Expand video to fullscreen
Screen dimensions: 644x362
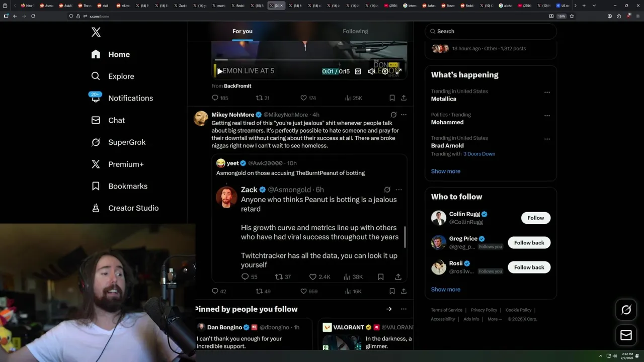click(x=398, y=71)
